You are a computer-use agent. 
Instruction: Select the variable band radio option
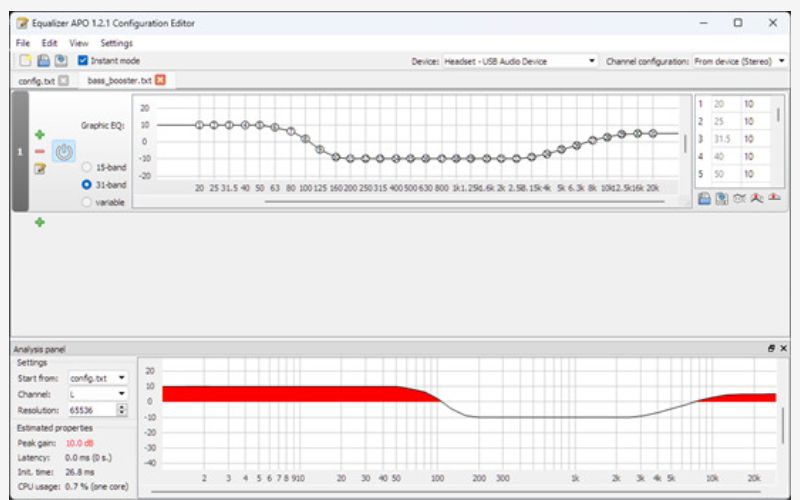[x=87, y=202]
